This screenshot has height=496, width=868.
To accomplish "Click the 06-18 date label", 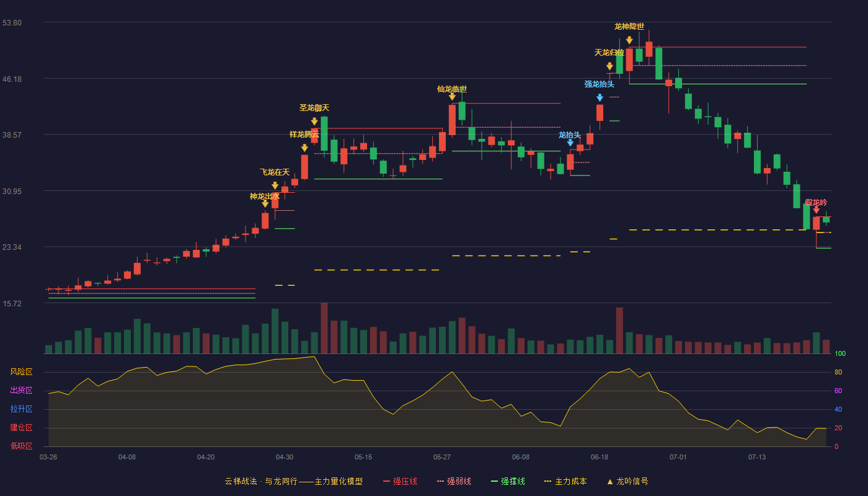I will (x=600, y=457).
